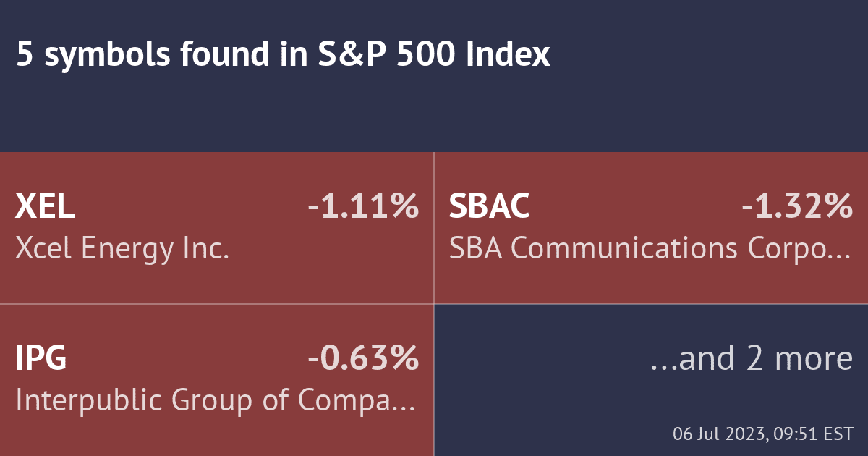Open the Interpublic Group of Compa... name
This screenshot has width=868, height=456.
[215, 401]
